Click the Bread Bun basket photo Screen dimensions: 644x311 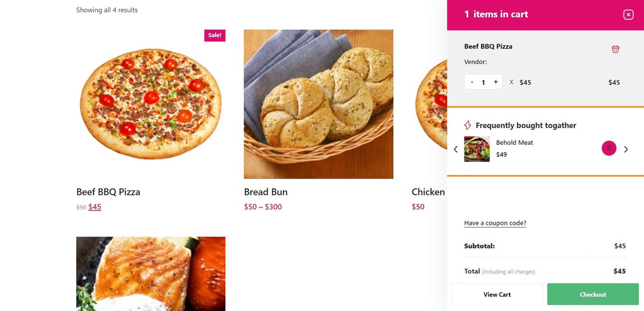318,104
